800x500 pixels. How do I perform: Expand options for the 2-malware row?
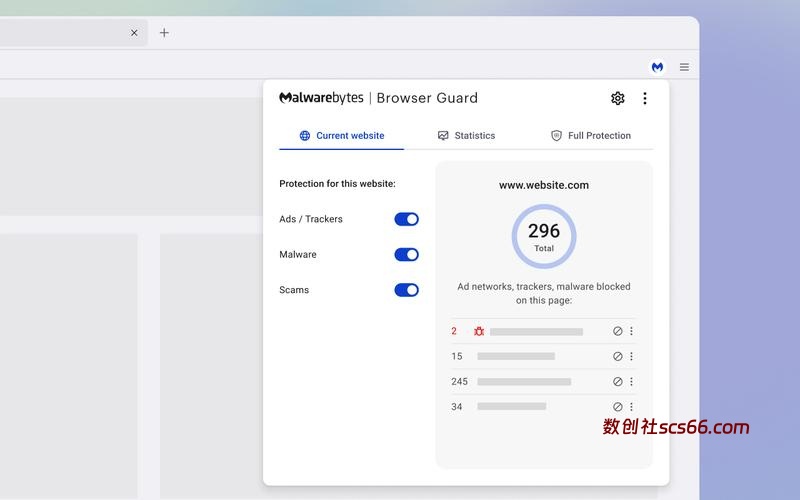click(x=631, y=331)
